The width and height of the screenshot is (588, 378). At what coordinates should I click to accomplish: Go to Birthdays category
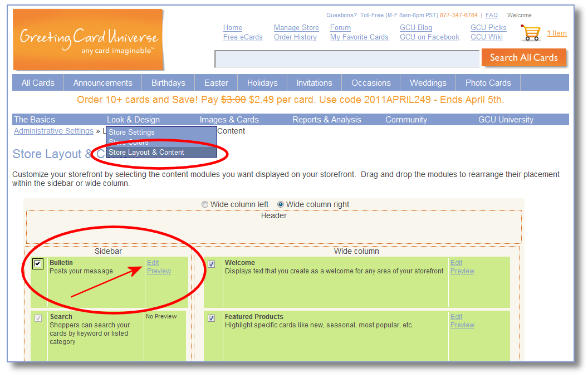click(x=168, y=83)
